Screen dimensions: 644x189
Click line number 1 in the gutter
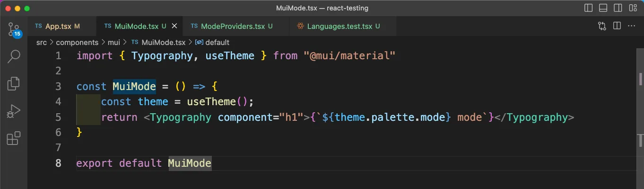click(58, 56)
